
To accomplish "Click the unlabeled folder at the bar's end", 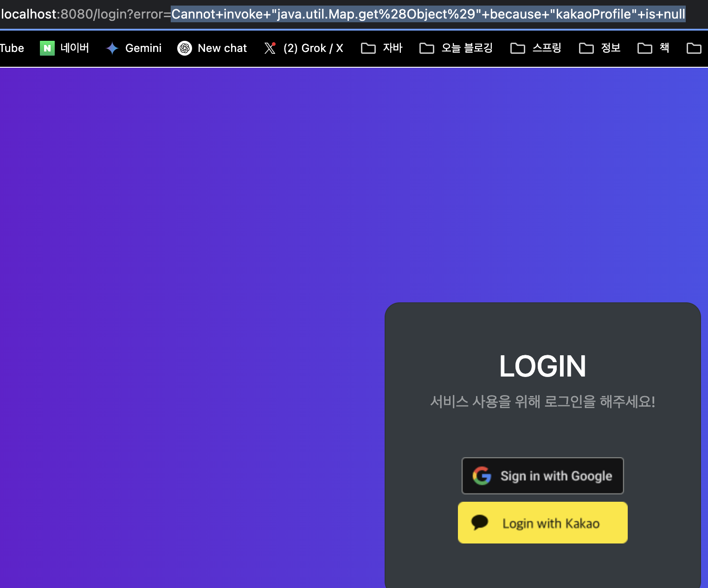I will tap(694, 48).
